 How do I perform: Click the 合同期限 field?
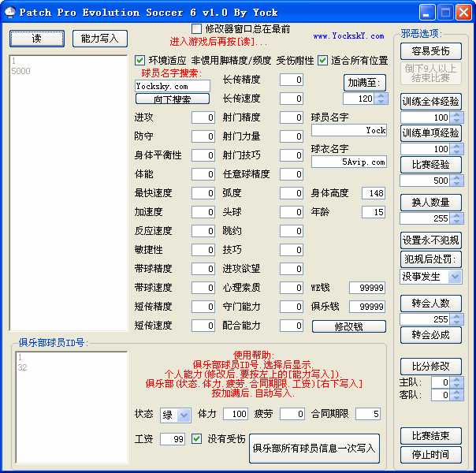(368, 414)
